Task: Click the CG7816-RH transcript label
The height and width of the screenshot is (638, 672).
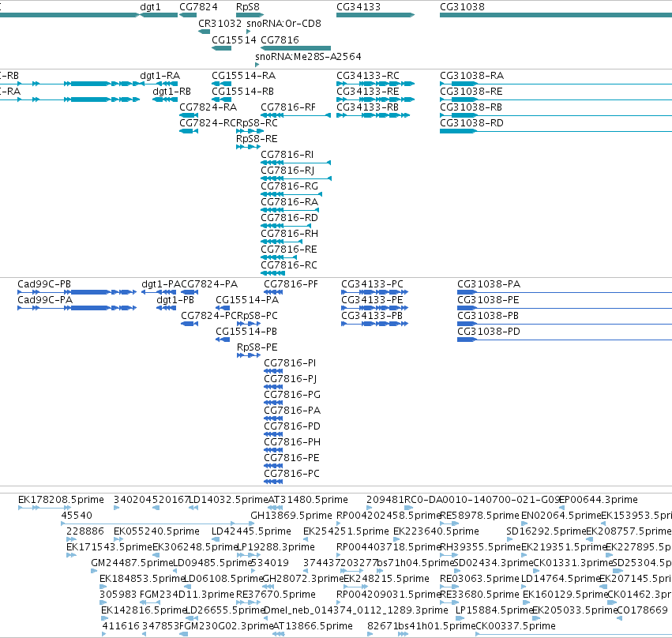Action: (x=289, y=234)
